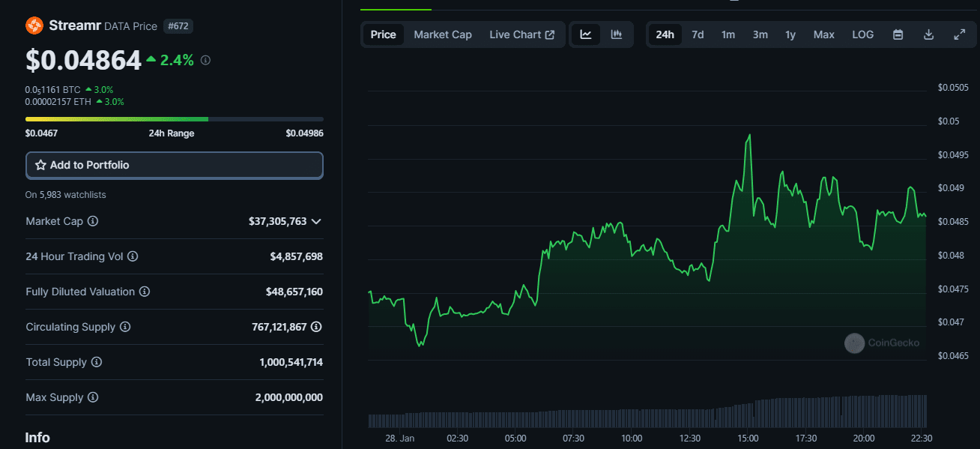Viewport: 980px width, 449px height.
Task: Select the Max time range
Action: [823, 34]
